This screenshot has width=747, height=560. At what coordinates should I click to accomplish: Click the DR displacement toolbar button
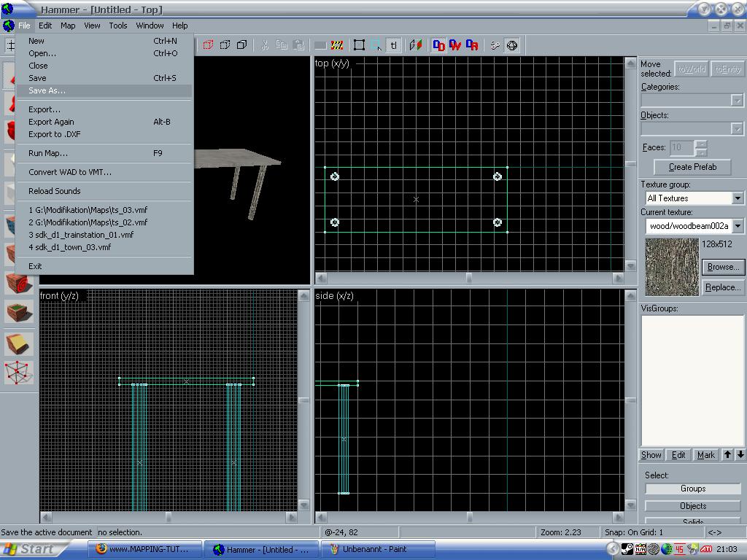[472, 45]
